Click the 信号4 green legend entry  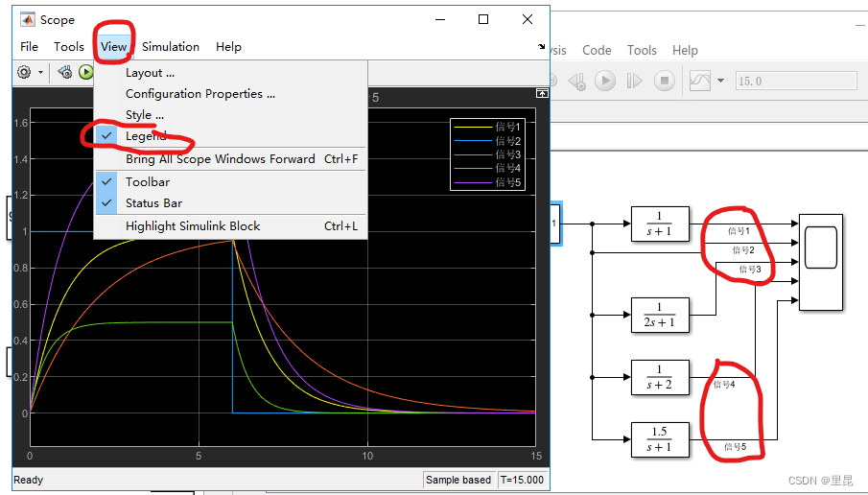click(x=487, y=168)
